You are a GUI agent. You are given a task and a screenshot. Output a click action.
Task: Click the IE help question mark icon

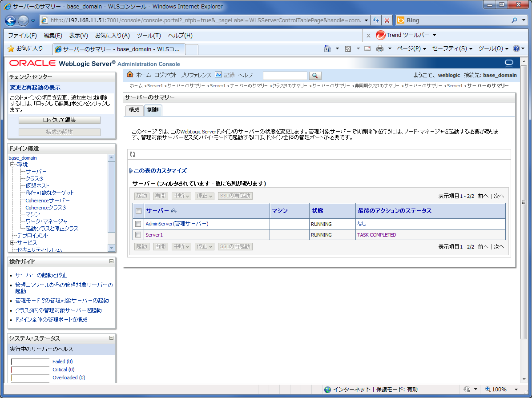516,48
